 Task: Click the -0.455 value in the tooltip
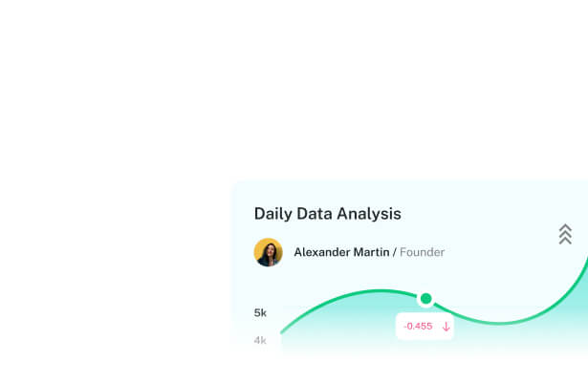point(418,327)
